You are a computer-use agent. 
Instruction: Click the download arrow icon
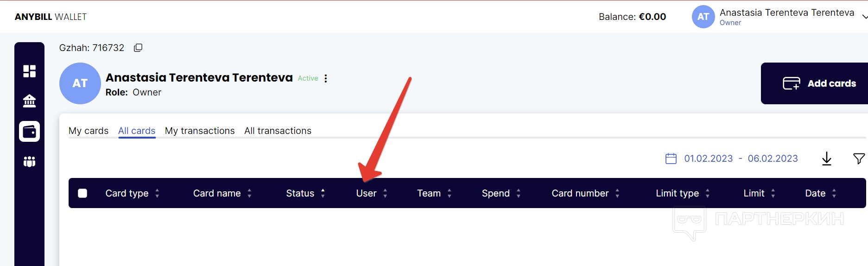coord(826,159)
